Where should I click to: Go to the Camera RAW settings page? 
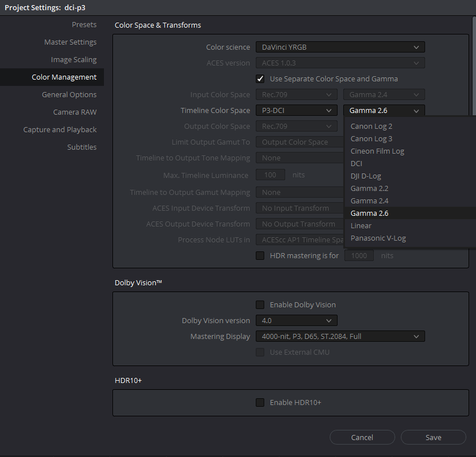point(75,112)
